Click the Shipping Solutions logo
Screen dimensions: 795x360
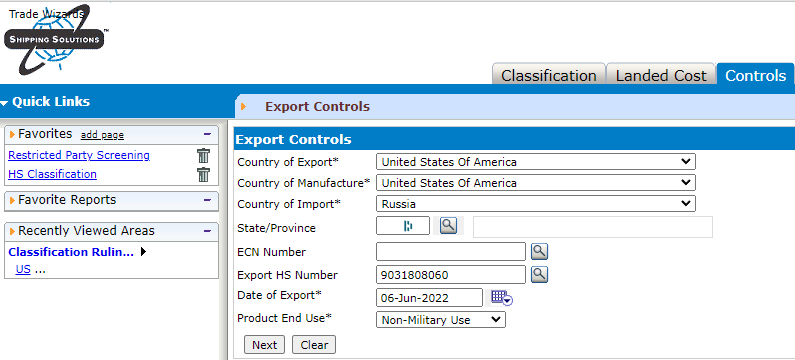[x=55, y=40]
